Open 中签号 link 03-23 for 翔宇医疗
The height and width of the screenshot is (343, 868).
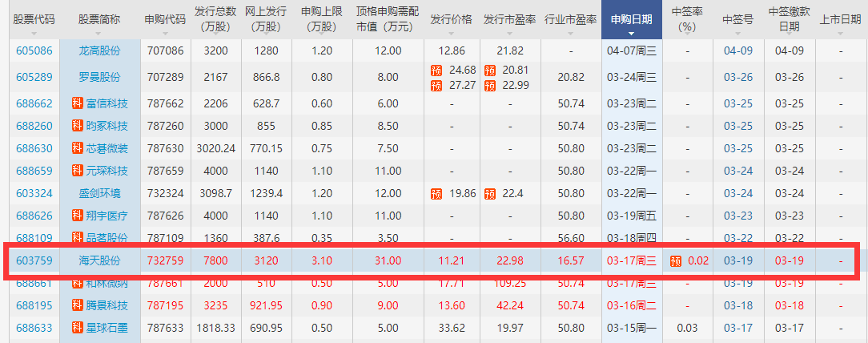point(738,216)
